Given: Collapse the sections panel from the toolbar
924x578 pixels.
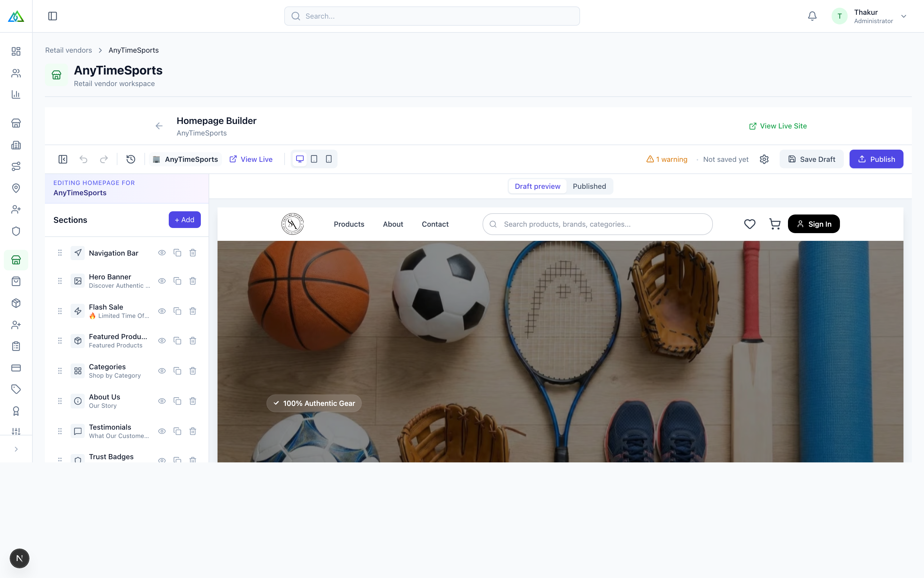Looking at the screenshot, I should click(63, 159).
